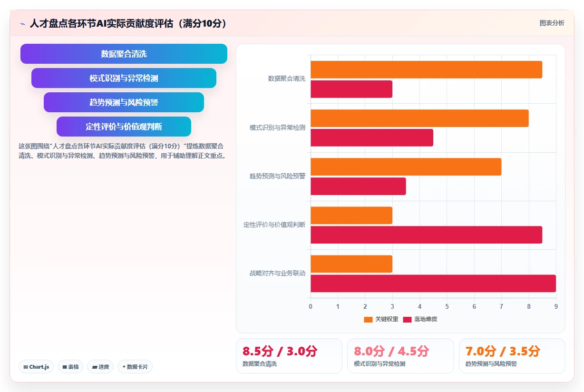Click the red bar for 定性评价与价值观判断
The image size is (584, 392).
427,235
